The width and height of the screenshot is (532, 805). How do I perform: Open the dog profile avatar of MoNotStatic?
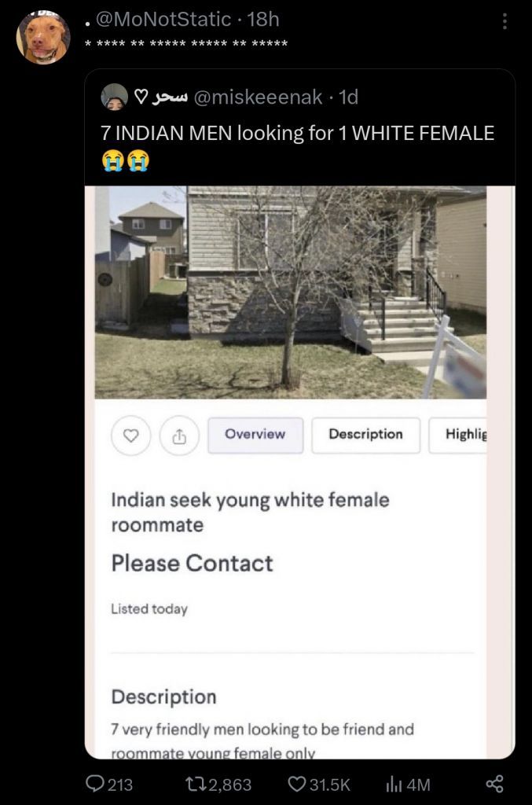[x=43, y=38]
